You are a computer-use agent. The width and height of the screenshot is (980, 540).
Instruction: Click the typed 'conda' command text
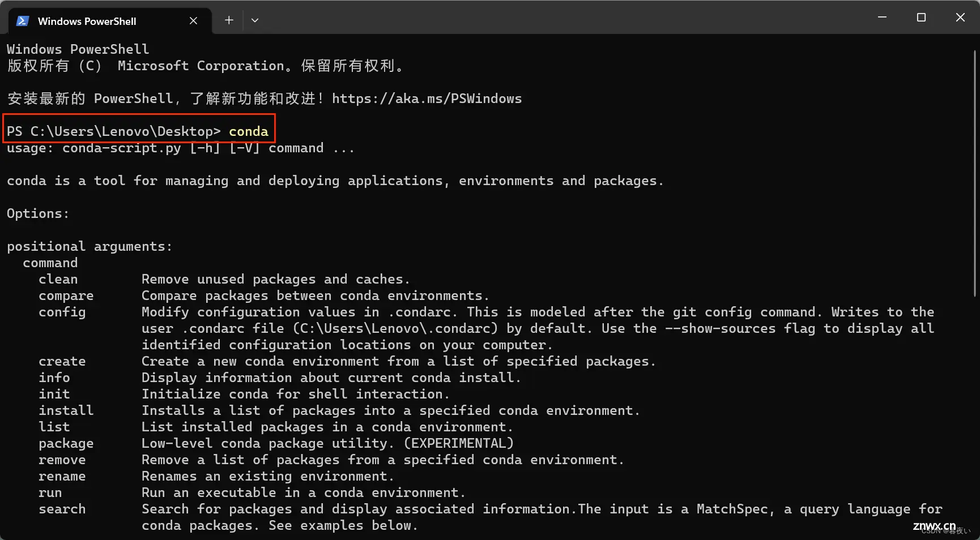249,131
